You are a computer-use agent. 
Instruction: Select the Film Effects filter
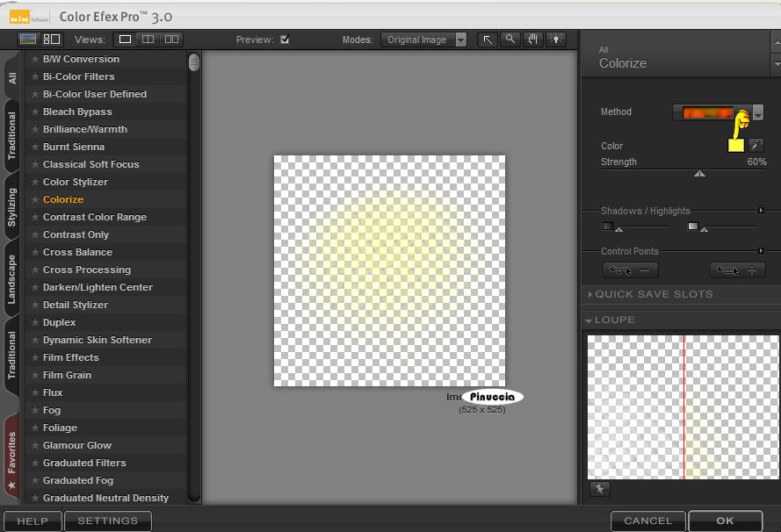(71, 357)
